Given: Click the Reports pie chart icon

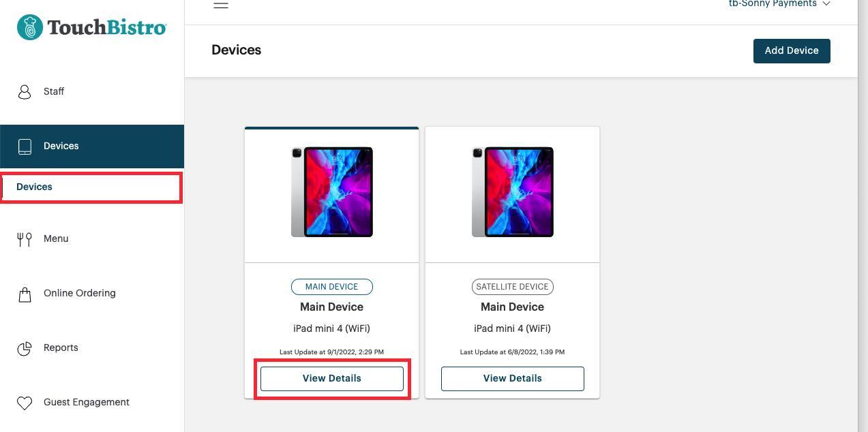Looking at the screenshot, I should [x=25, y=348].
